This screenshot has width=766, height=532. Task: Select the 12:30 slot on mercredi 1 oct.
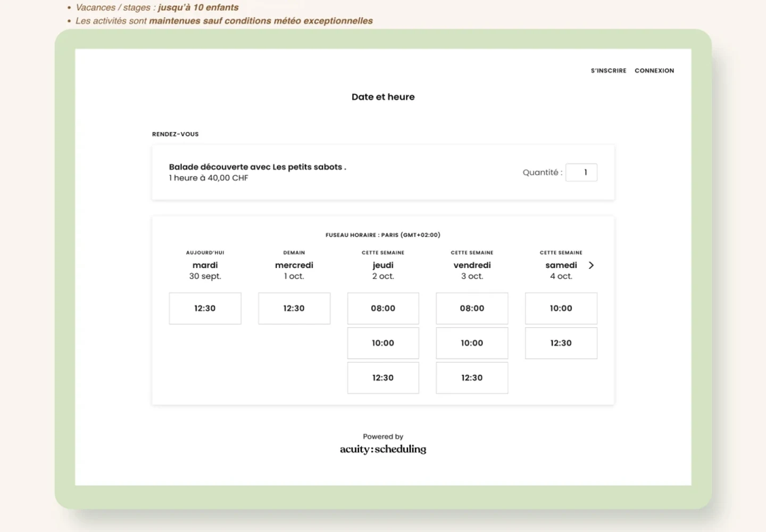(x=294, y=309)
